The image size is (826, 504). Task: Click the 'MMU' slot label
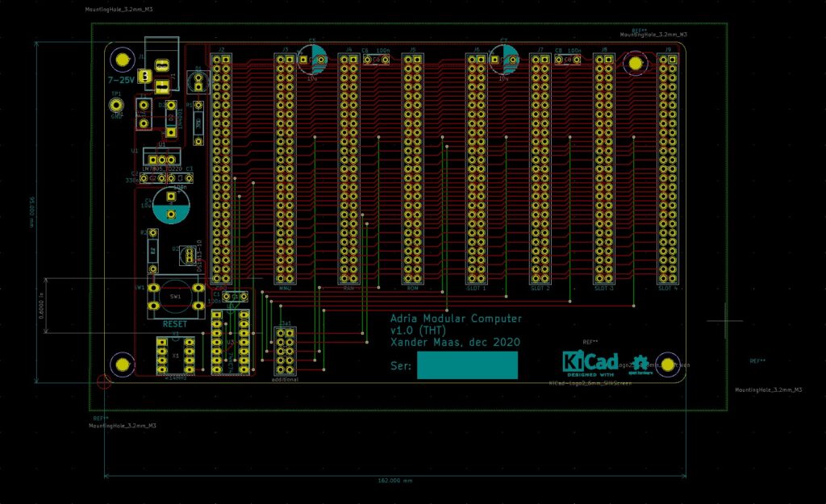285,289
